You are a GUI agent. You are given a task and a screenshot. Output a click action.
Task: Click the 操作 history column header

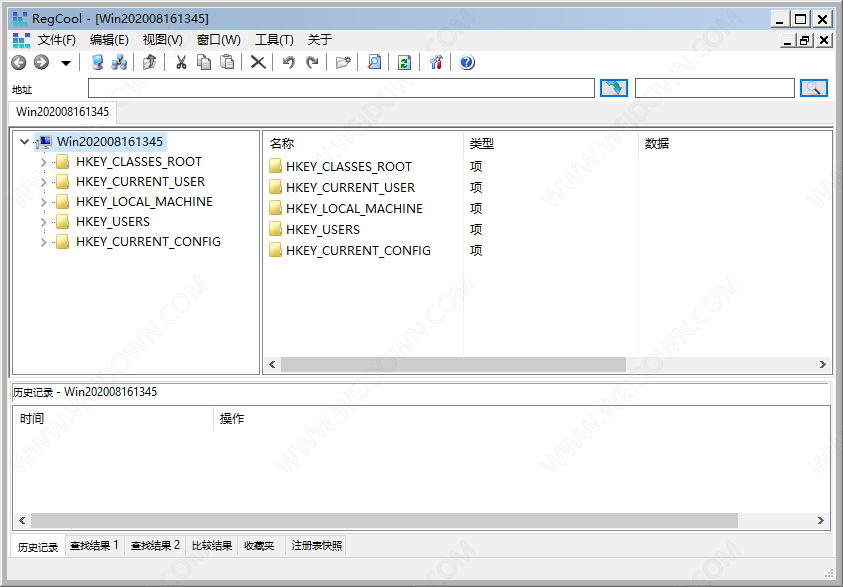pyautogui.click(x=521, y=419)
